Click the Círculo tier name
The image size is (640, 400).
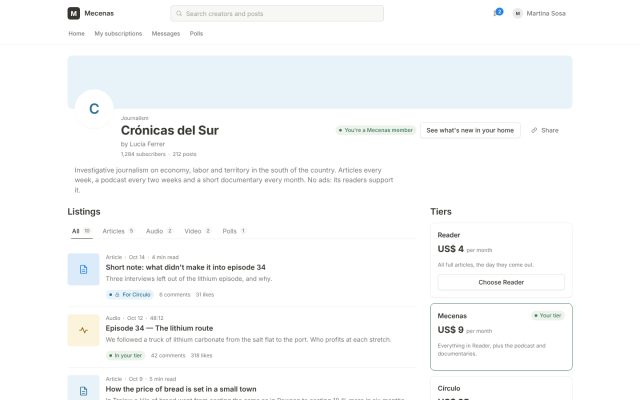tap(449, 389)
